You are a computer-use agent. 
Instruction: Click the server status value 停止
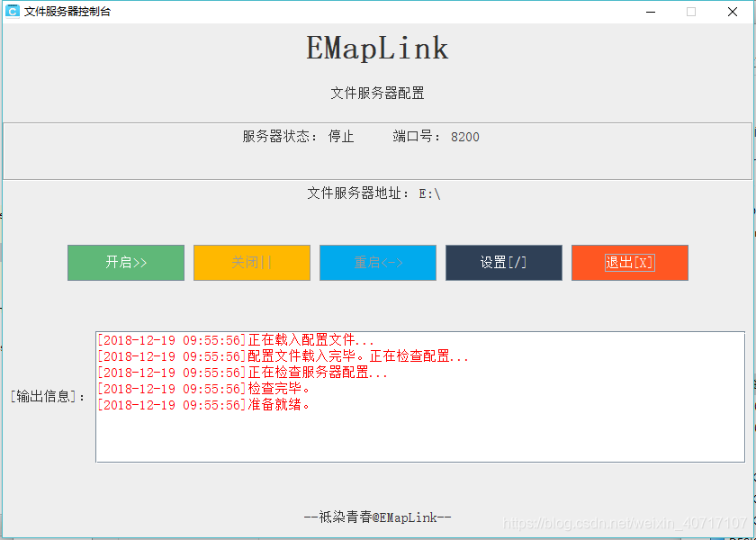click(341, 137)
